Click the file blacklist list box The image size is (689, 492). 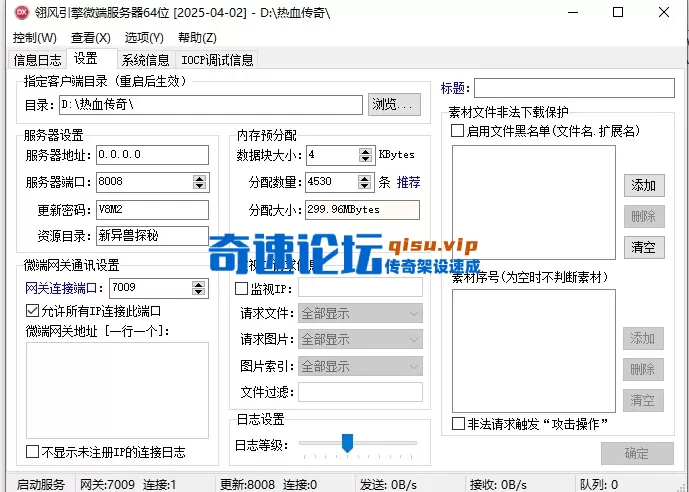[x=534, y=202]
